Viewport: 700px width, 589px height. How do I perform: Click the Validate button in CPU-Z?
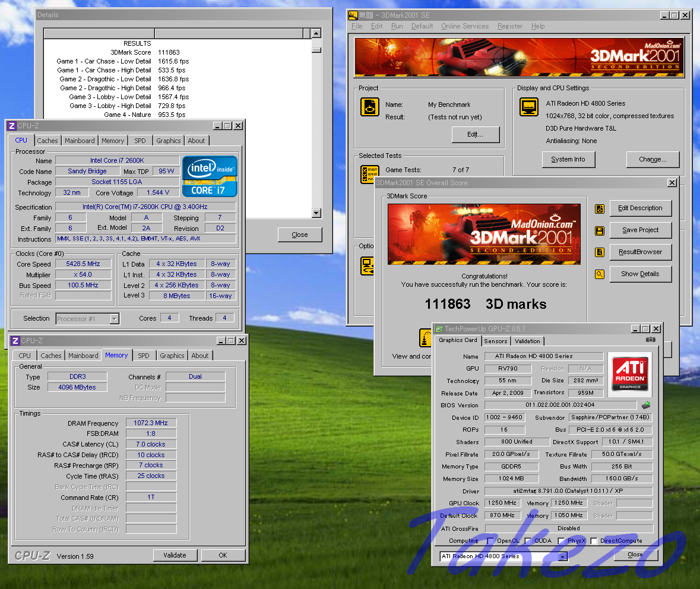coord(175,555)
